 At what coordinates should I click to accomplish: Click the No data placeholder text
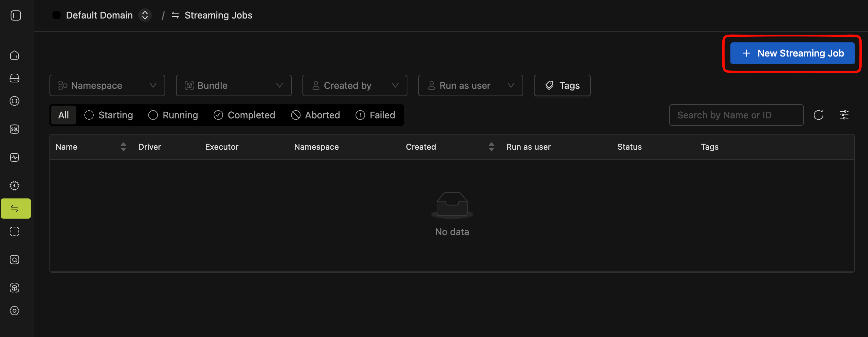tap(452, 232)
